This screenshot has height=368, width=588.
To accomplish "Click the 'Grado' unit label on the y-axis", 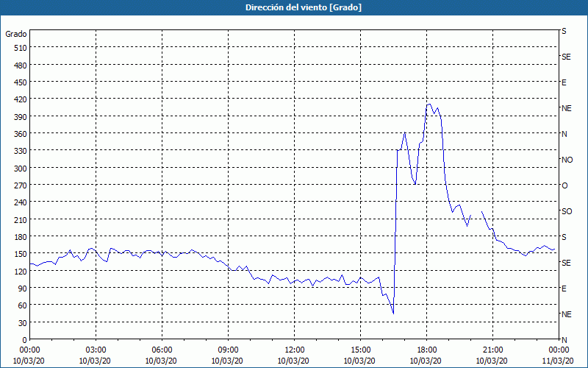I will (16, 34).
